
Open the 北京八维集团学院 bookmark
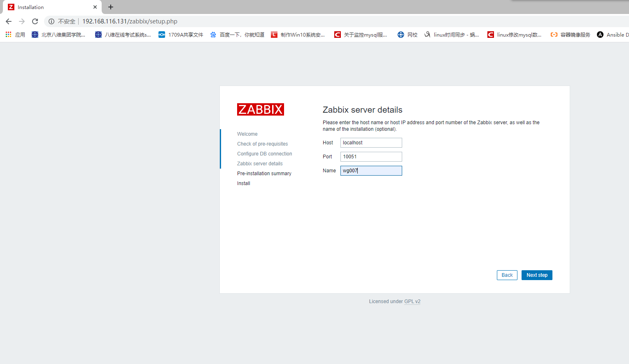coord(58,35)
